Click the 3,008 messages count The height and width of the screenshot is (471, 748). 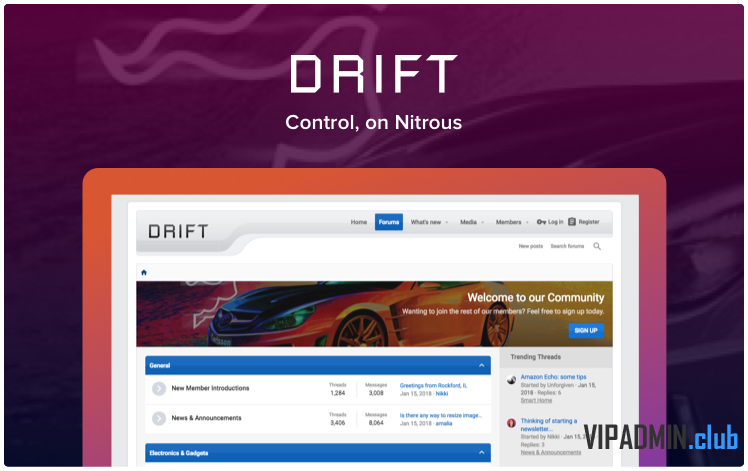point(376,393)
